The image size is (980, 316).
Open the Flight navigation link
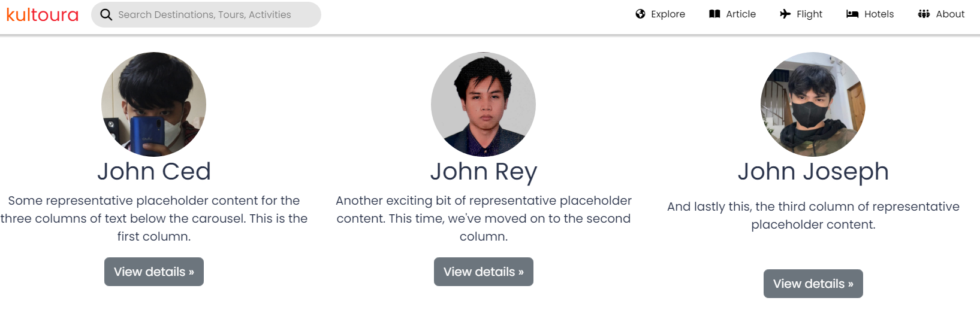(809, 14)
